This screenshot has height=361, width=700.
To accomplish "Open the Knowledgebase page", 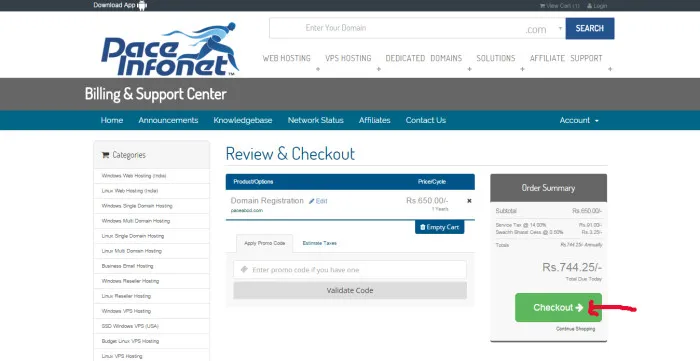I will tap(243, 120).
